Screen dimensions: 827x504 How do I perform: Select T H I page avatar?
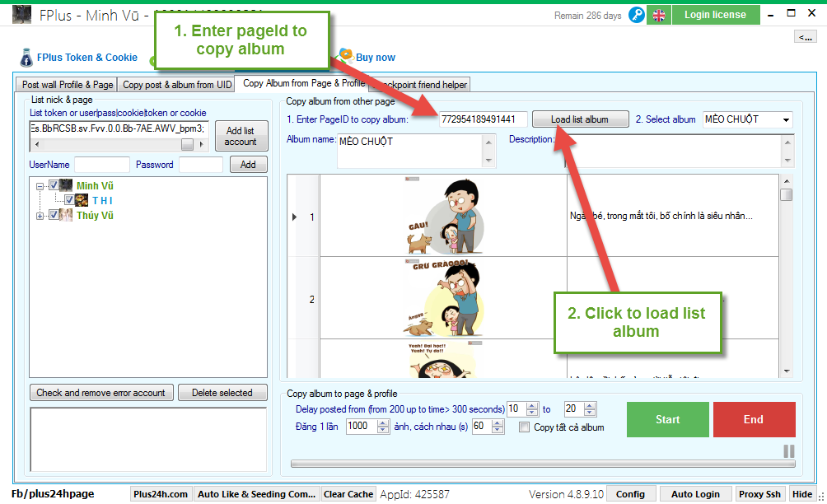[x=82, y=200]
